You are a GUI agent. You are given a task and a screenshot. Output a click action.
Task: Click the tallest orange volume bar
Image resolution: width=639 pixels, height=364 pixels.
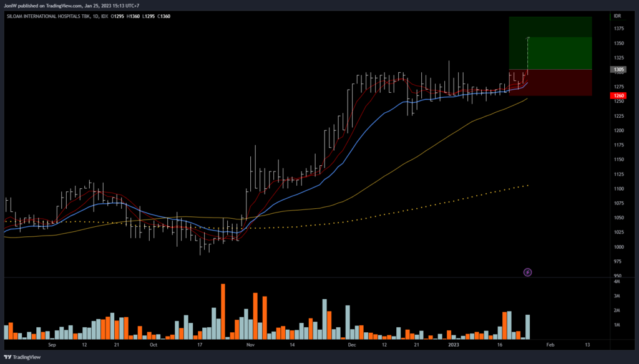(x=223, y=312)
